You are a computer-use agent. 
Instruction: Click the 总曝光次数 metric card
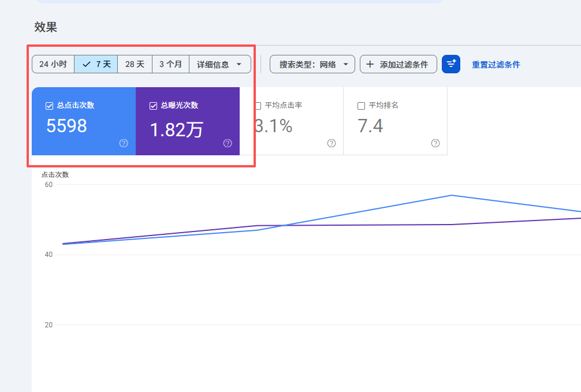[188, 121]
